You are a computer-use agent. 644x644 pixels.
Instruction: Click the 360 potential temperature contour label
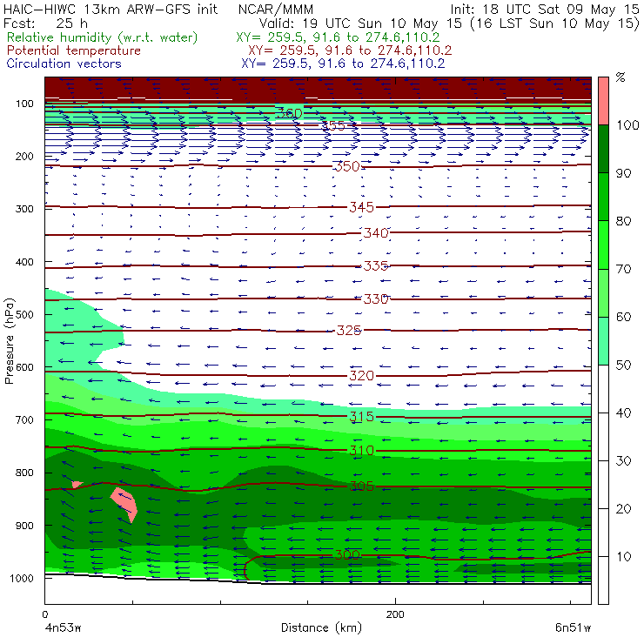click(x=290, y=113)
